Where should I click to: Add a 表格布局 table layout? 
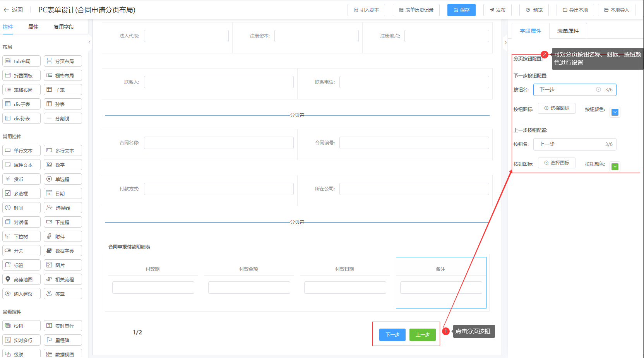tap(21, 90)
